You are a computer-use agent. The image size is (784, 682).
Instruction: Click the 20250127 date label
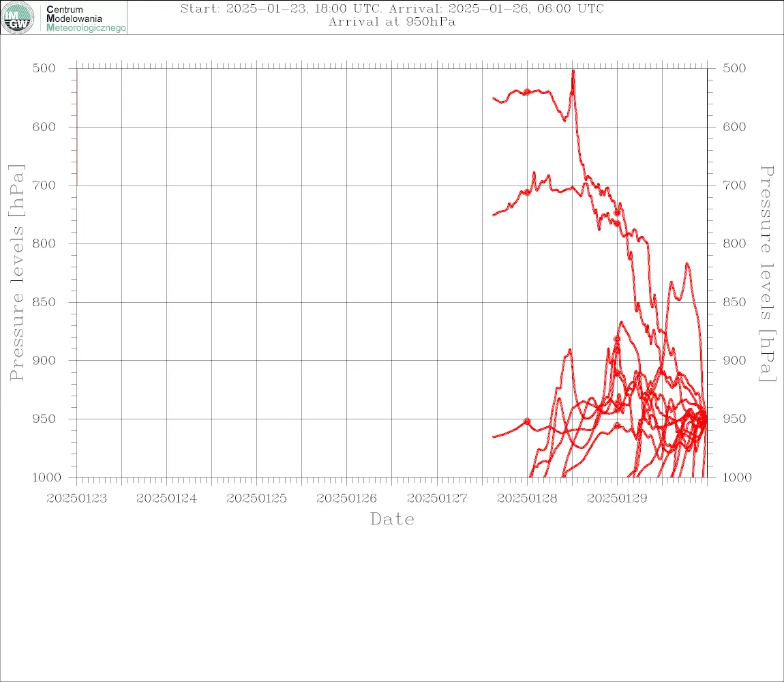coord(437,499)
